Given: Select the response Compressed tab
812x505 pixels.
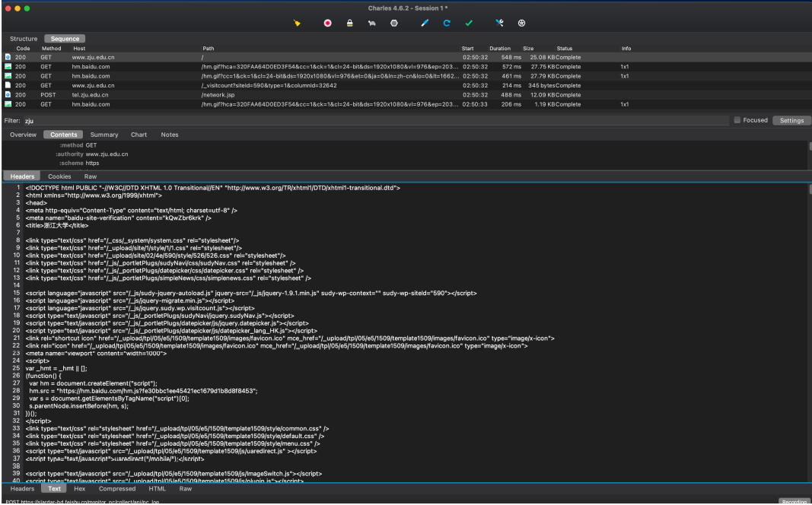Looking at the screenshot, I should [117, 488].
